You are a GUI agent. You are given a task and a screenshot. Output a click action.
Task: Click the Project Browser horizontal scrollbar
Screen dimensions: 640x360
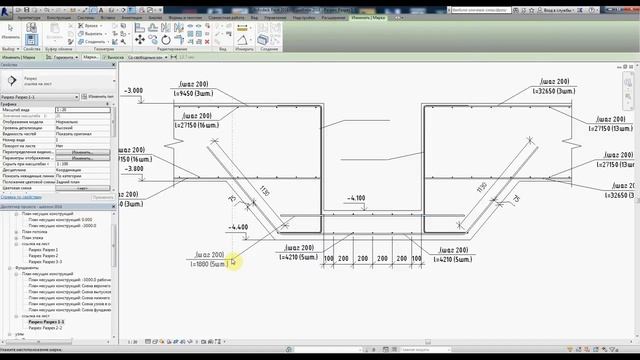[39, 342]
